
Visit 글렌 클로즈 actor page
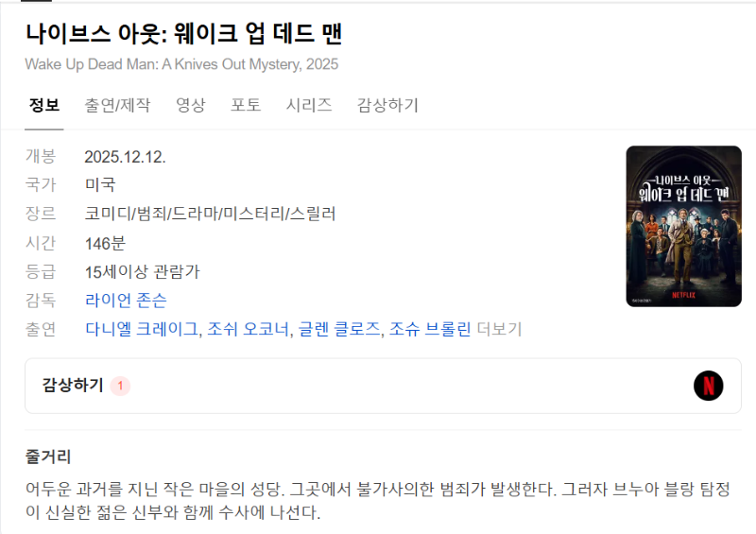coord(339,329)
